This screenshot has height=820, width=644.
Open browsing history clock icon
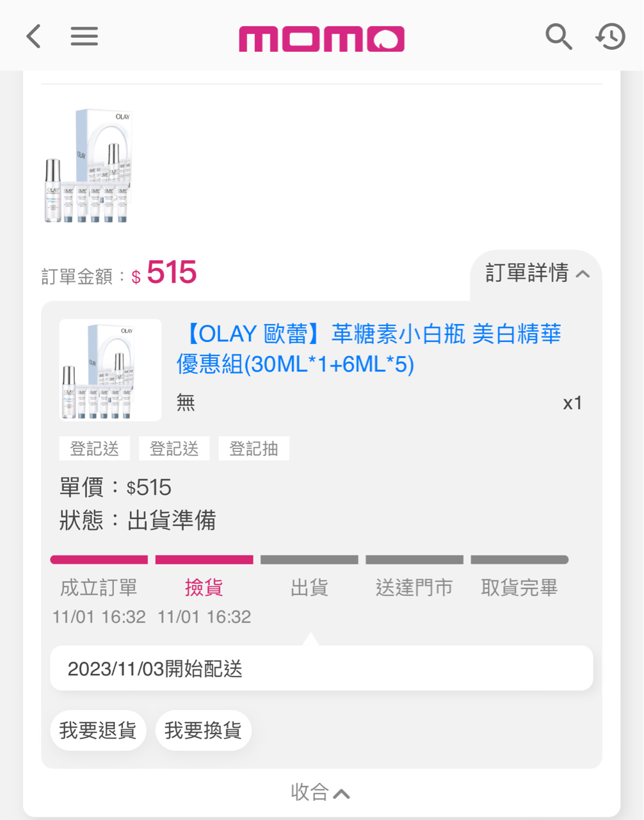(610, 37)
